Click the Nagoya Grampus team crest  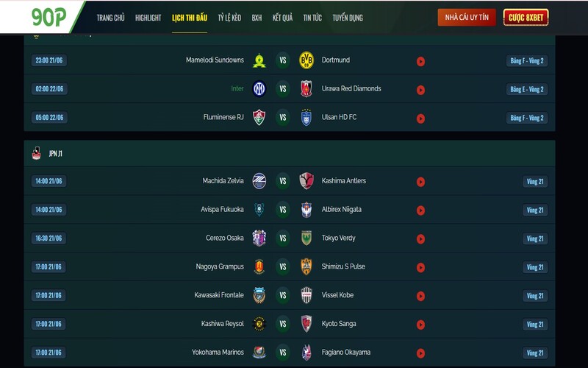point(259,267)
